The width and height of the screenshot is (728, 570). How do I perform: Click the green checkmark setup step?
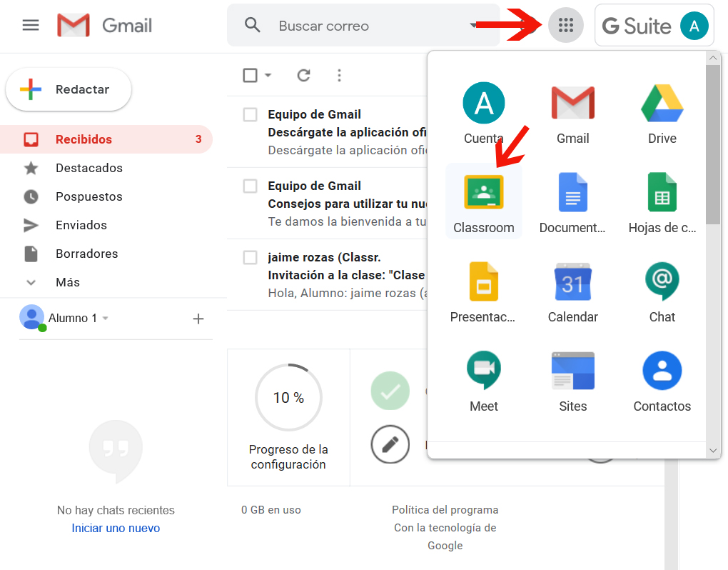(x=390, y=391)
